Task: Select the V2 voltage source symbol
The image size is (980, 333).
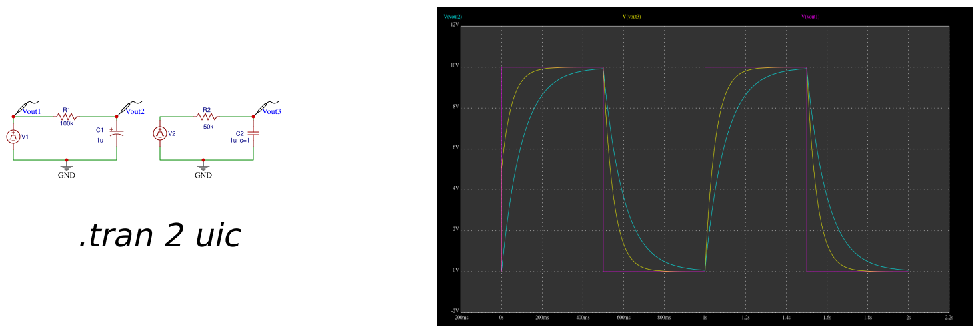Action: pos(160,133)
